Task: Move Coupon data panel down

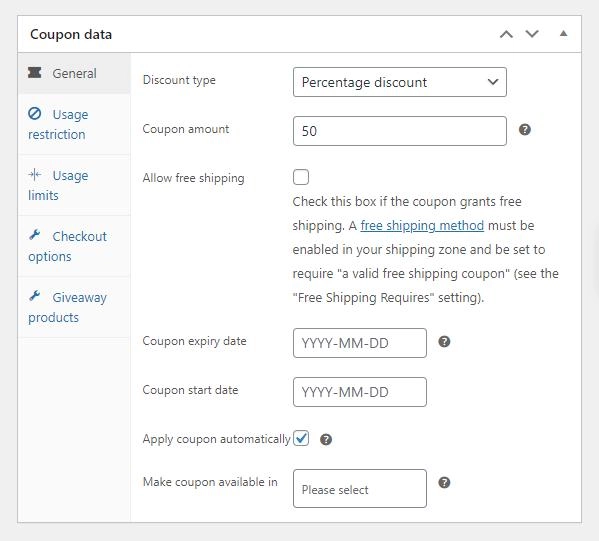Action: coord(532,34)
